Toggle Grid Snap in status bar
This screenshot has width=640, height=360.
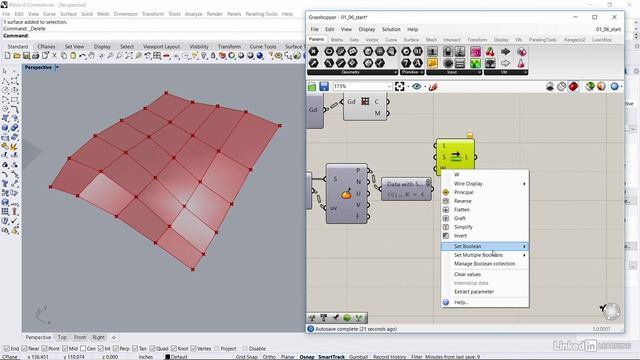[x=247, y=357]
